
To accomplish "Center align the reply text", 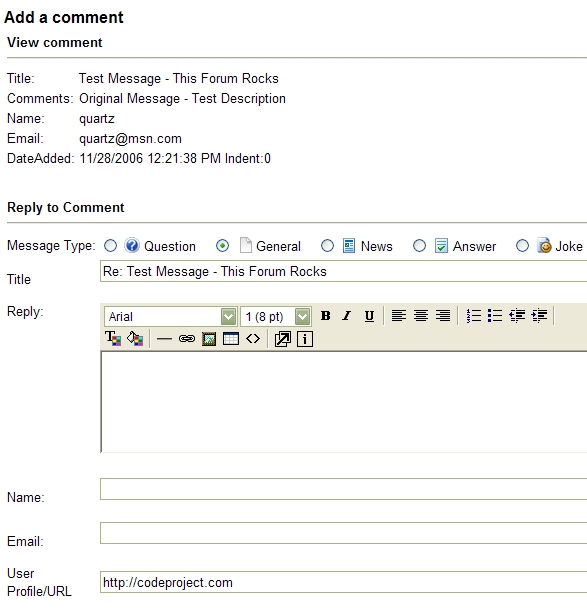I will 421,316.
